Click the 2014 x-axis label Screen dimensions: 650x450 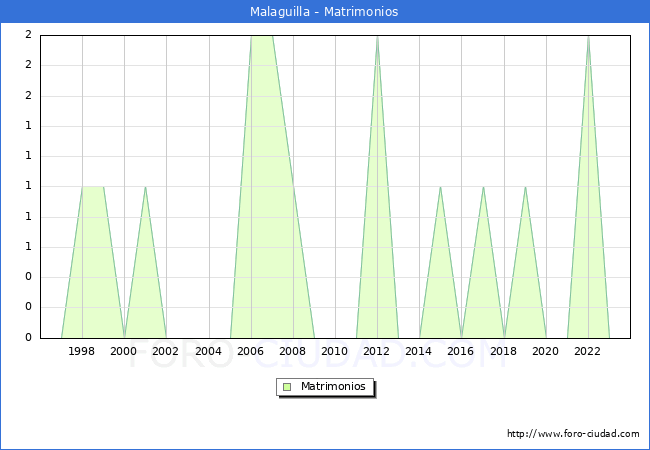419,351
